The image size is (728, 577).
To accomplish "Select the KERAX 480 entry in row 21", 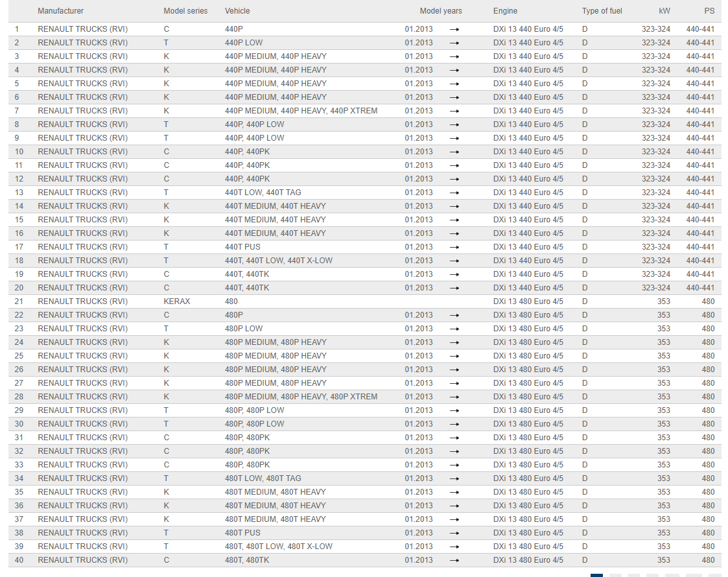I will click(x=231, y=301).
